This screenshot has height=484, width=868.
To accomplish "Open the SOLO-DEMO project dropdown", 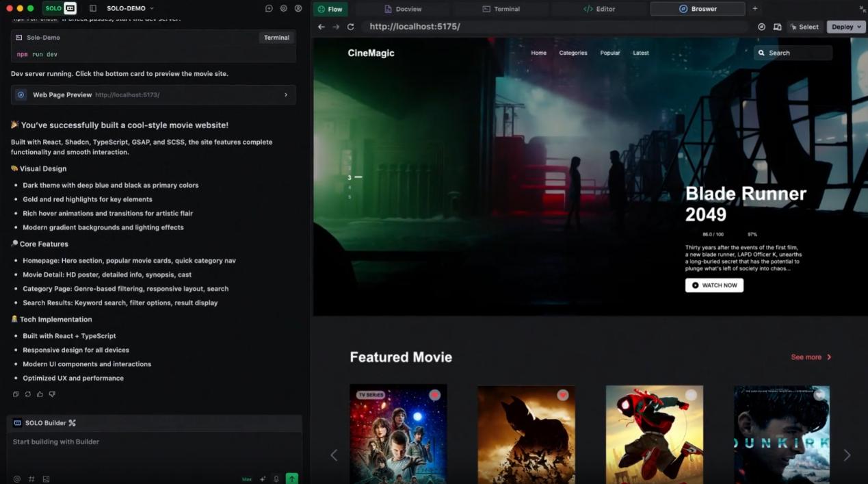I will click(x=130, y=8).
